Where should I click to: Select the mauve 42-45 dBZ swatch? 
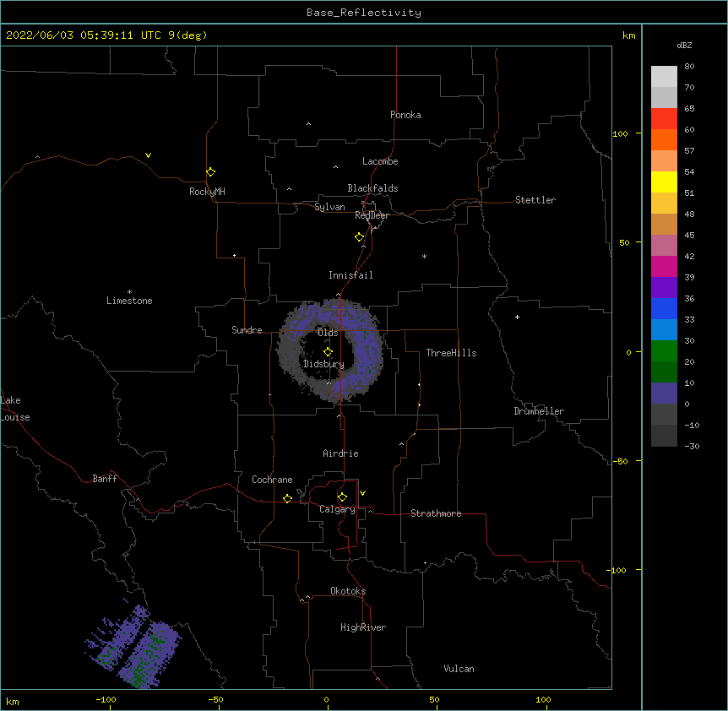pos(664,246)
